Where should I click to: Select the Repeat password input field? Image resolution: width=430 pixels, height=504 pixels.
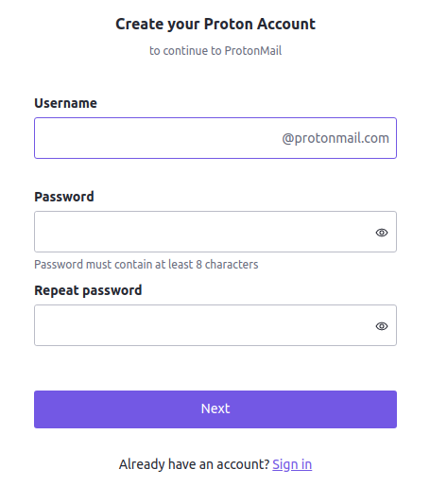[215, 325]
